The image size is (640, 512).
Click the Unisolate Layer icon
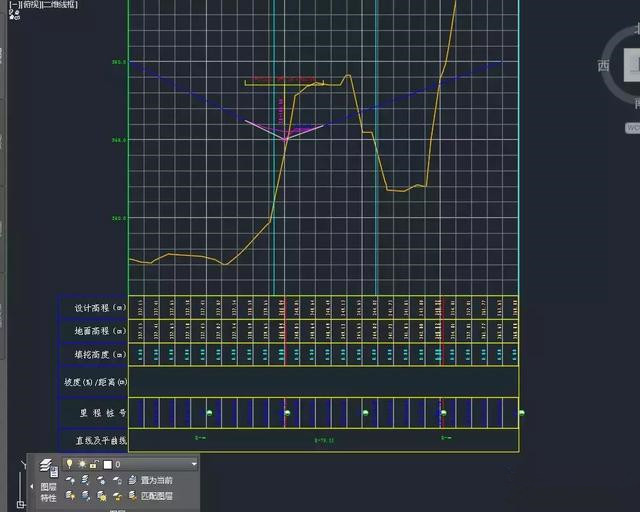click(86, 496)
